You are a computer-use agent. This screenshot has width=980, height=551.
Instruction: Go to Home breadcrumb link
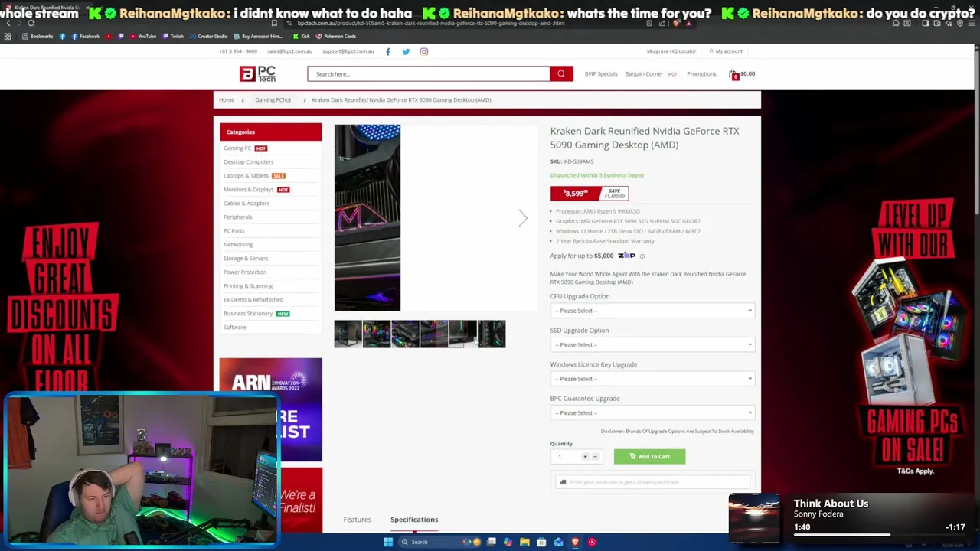(227, 100)
